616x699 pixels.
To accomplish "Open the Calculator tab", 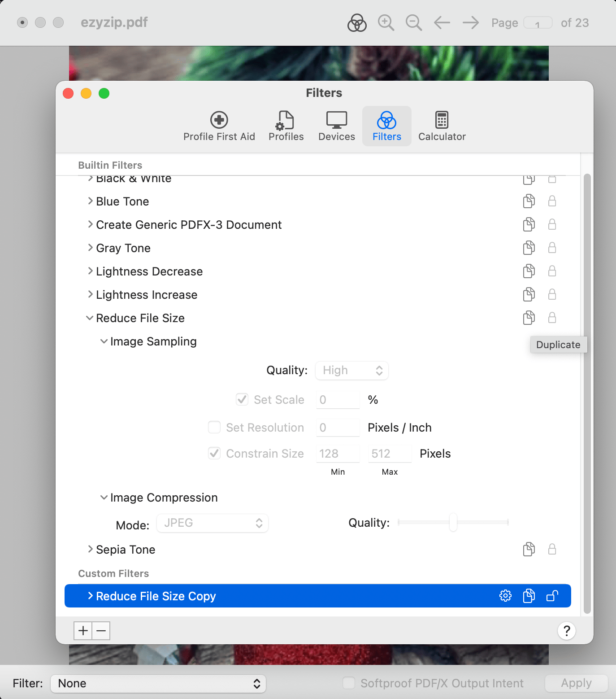I will click(x=442, y=126).
